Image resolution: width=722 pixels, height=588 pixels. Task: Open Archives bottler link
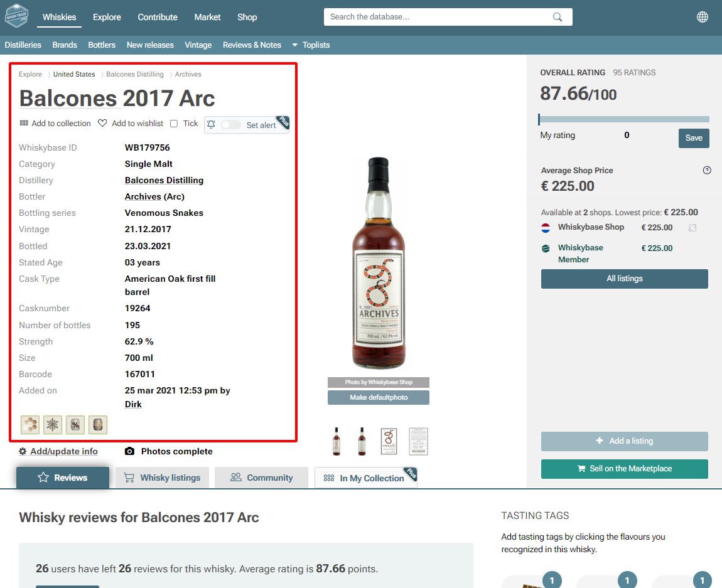pos(143,197)
